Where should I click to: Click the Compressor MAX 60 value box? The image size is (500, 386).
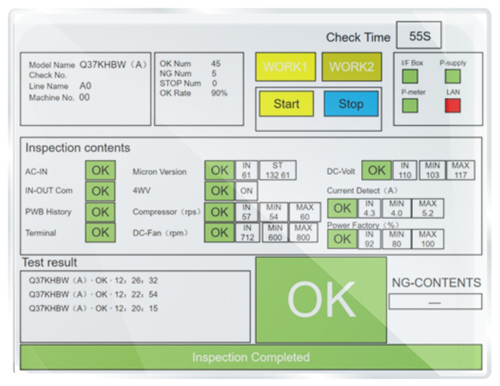305,212
